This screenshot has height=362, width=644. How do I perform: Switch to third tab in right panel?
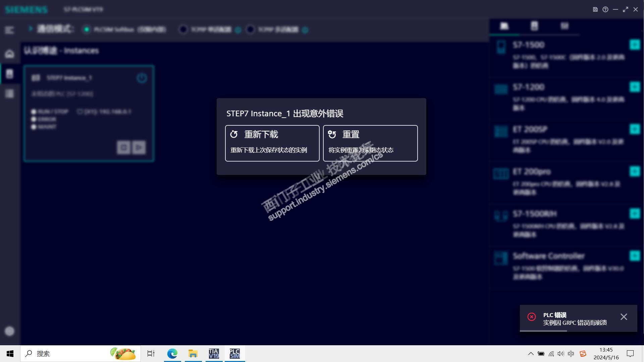[x=565, y=26]
